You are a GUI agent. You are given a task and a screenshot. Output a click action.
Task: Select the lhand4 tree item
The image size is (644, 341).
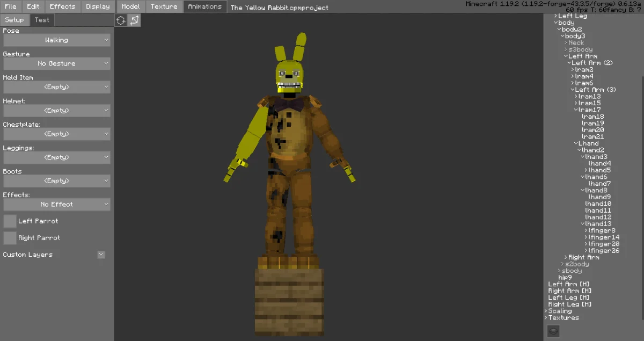[x=599, y=164]
